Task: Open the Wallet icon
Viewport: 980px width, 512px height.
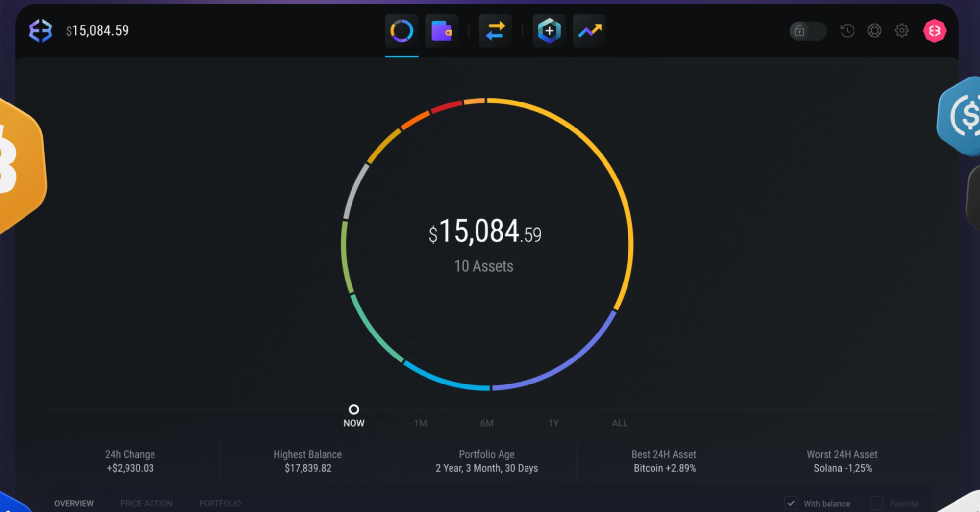Action: tap(442, 31)
